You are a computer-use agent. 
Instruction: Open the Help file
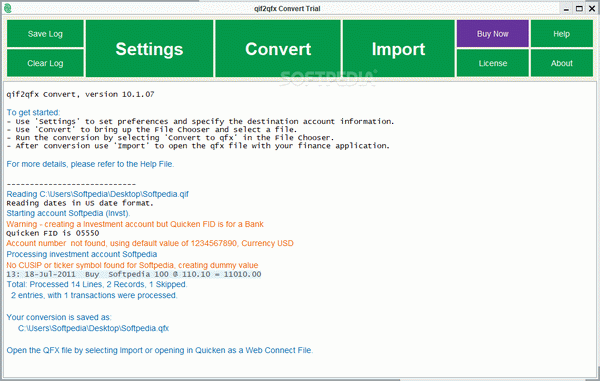click(561, 34)
